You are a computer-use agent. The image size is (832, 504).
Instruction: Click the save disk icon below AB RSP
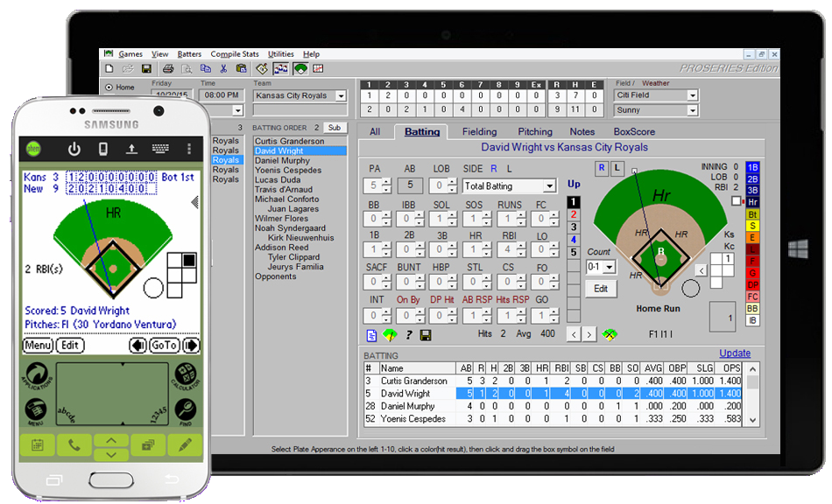click(426, 335)
